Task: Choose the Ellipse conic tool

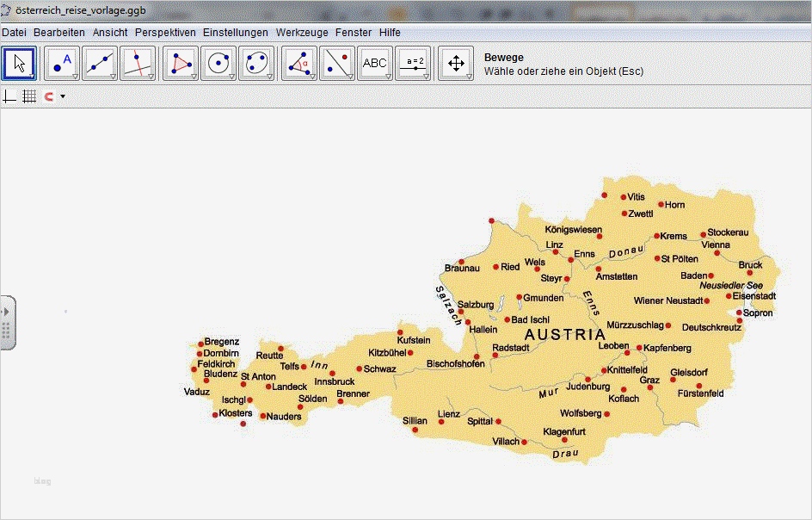Action: (256, 63)
